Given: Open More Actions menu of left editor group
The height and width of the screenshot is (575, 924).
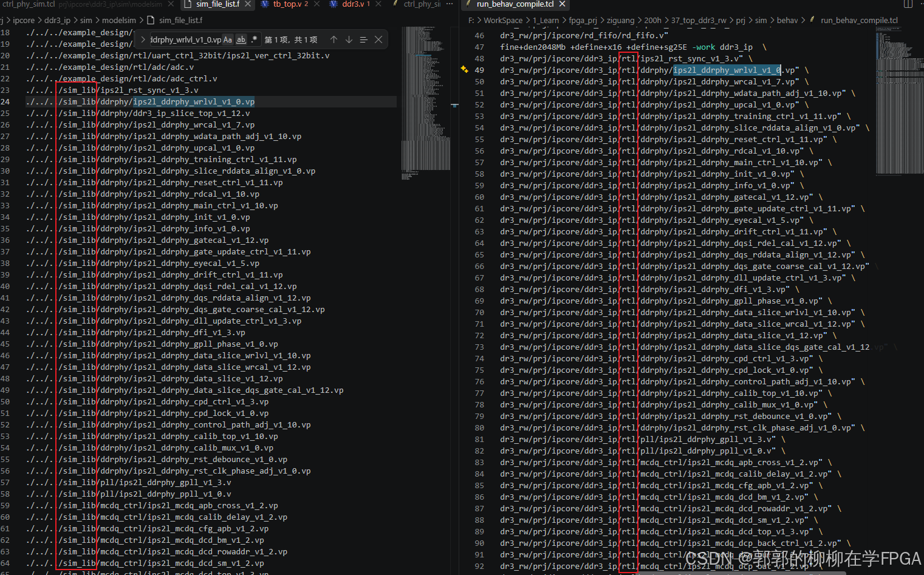Looking at the screenshot, I should coord(450,4).
